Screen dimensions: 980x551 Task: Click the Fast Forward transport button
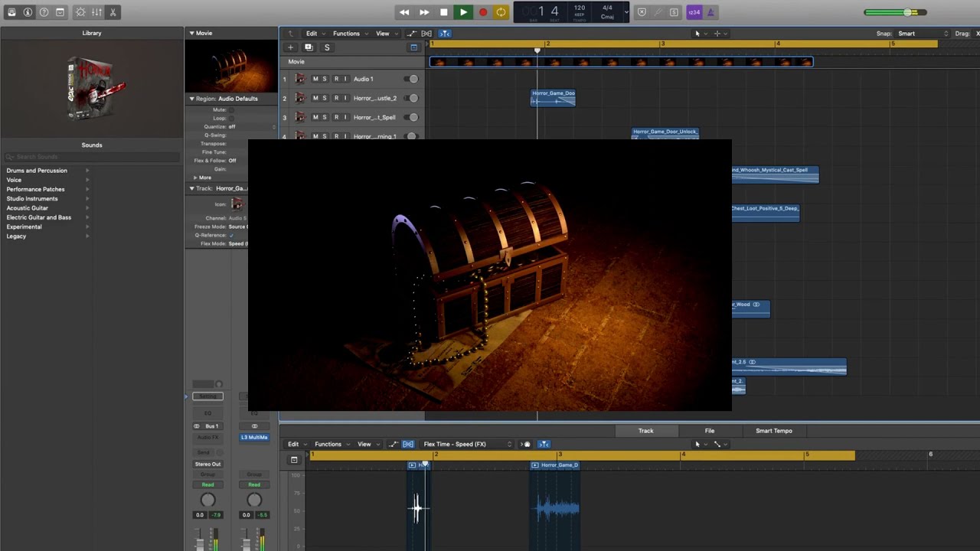pyautogui.click(x=424, y=12)
